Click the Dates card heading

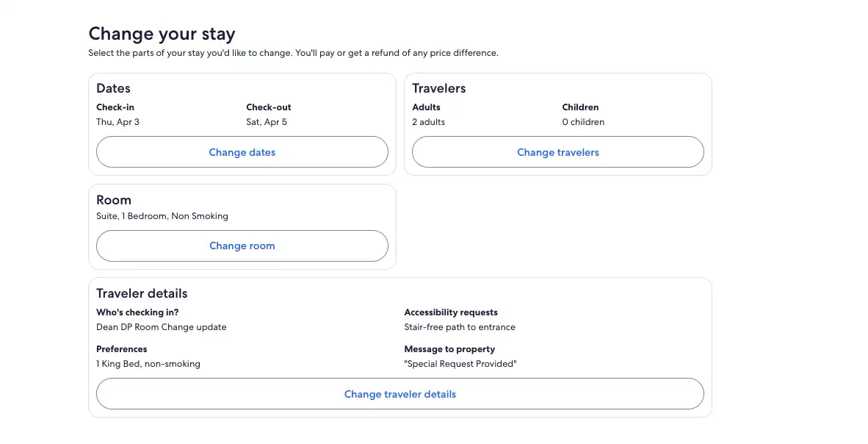tap(114, 88)
